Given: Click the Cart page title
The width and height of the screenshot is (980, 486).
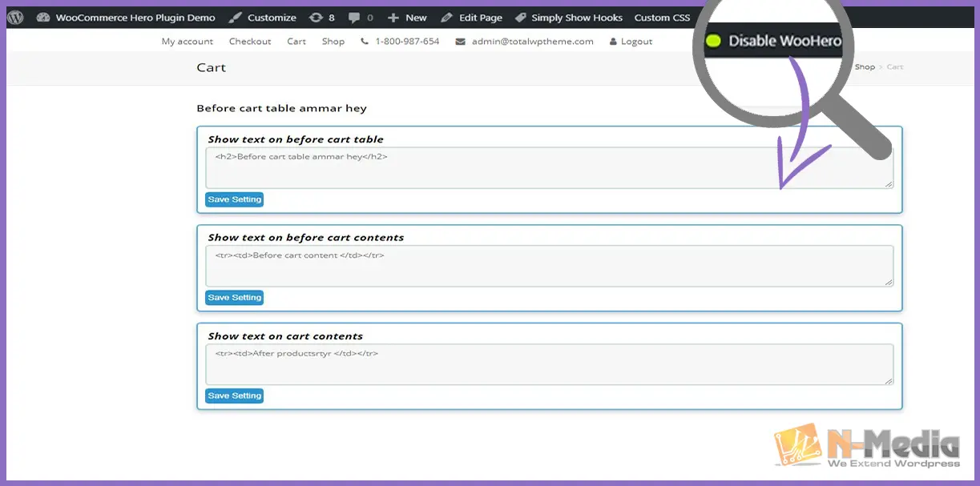Looking at the screenshot, I should pyautogui.click(x=212, y=67).
